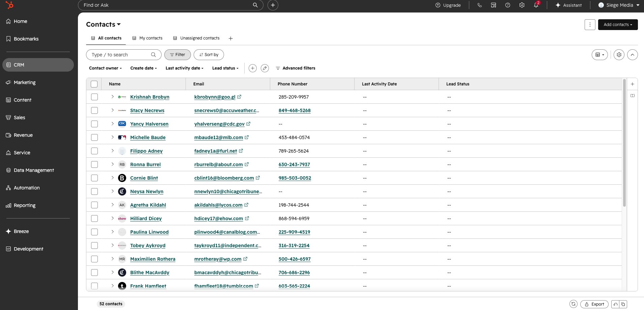Click the frame icon below the add column plus
The height and width of the screenshot is (310, 644).
(x=633, y=96)
